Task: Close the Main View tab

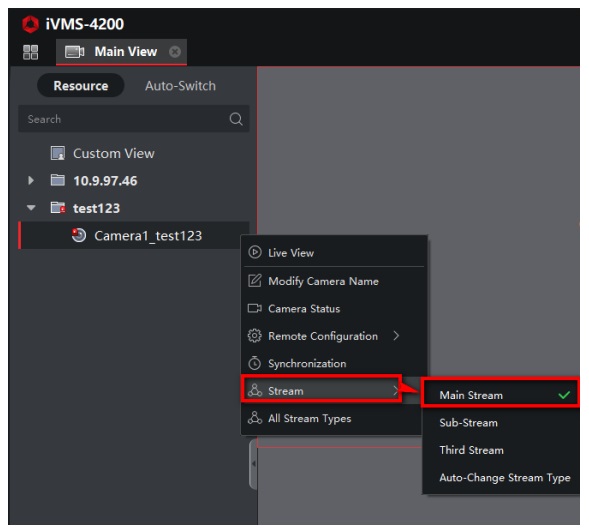Action: 175,51
